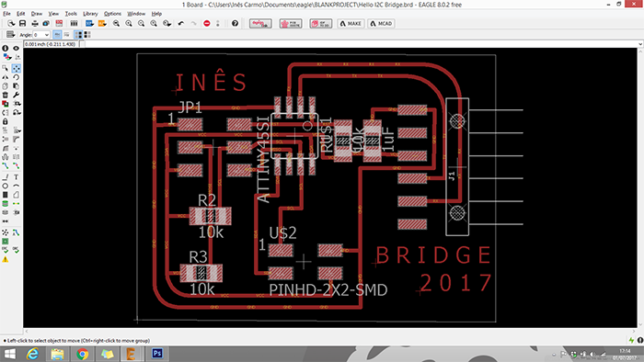Select the Rectangle tool
Screen dimensions: 644x362
pos(6,195)
